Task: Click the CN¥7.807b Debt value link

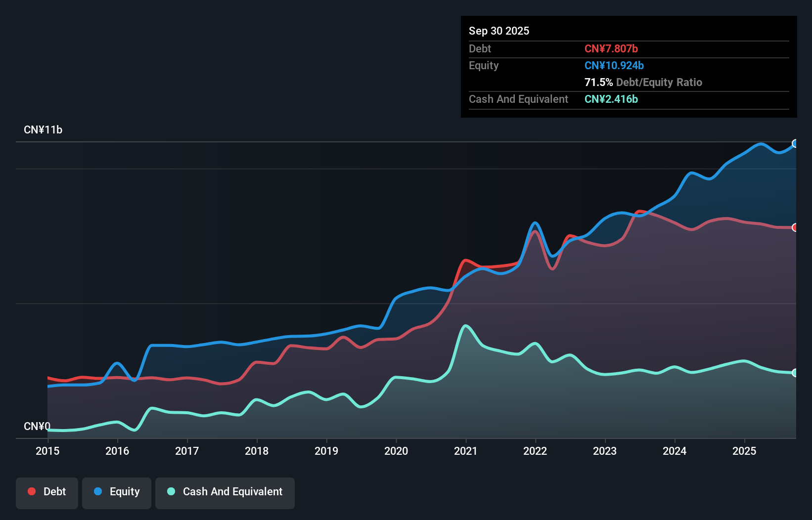Action: coord(612,48)
